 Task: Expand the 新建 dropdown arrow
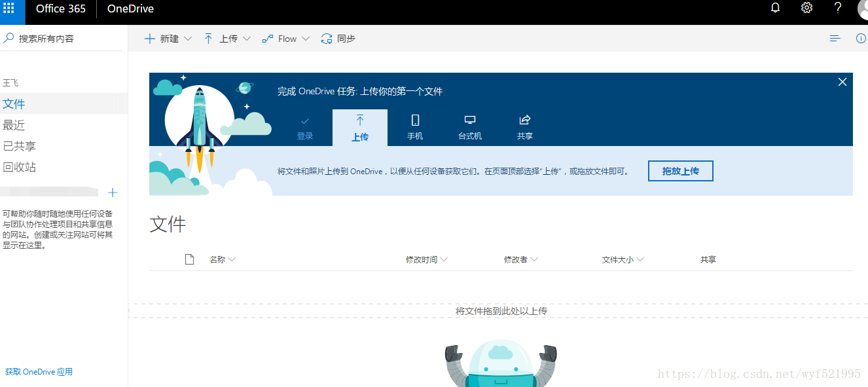tap(188, 39)
